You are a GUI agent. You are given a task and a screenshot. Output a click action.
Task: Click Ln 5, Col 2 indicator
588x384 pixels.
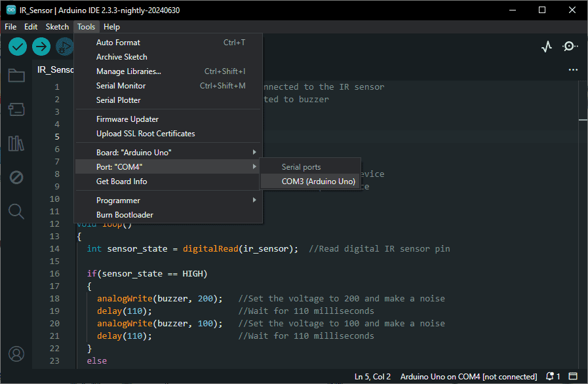(x=372, y=376)
